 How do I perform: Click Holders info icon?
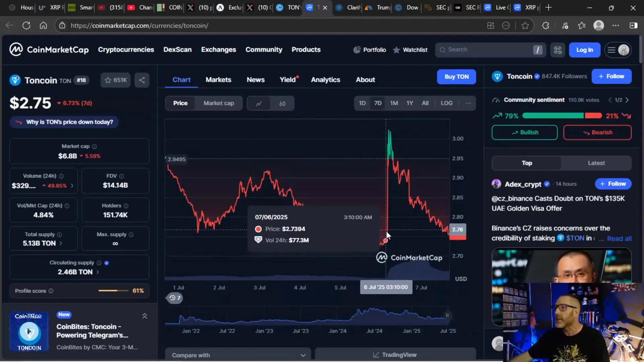tap(126, 206)
